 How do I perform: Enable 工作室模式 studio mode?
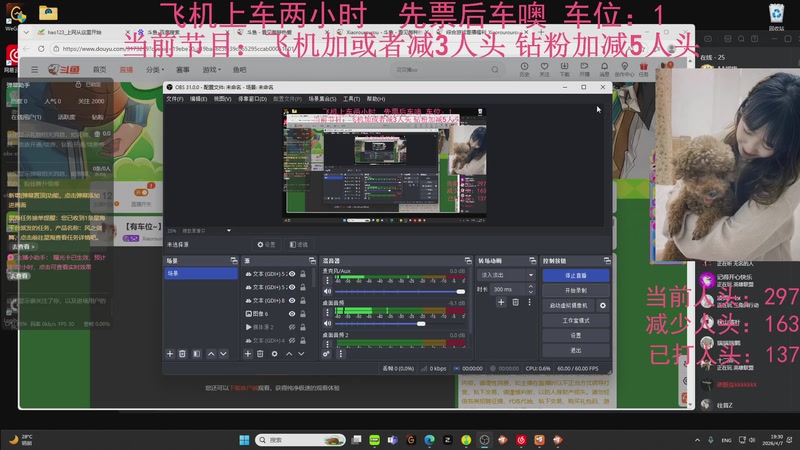576,320
